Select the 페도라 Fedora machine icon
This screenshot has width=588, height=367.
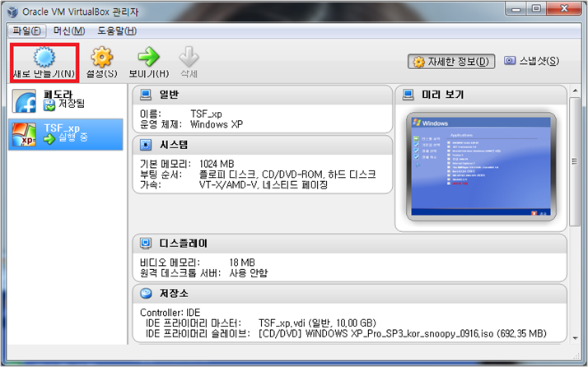click(x=25, y=101)
